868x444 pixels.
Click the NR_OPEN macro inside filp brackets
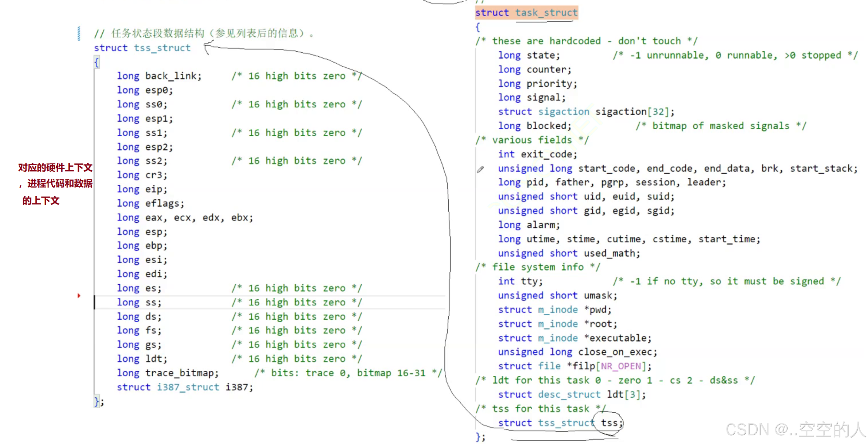click(x=621, y=366)
